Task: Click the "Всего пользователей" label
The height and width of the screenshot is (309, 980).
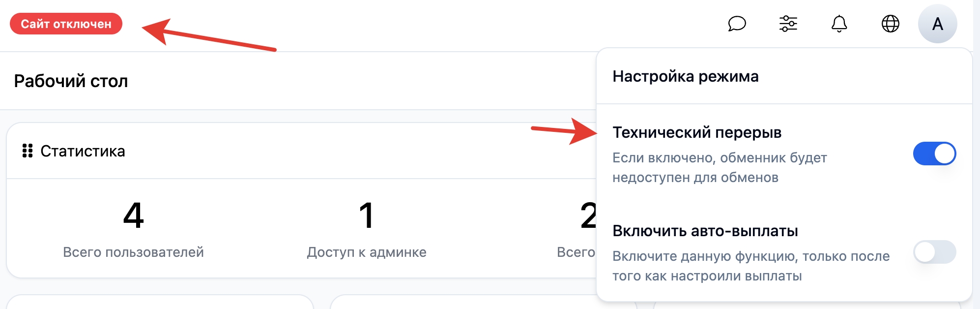Action: 133,252
